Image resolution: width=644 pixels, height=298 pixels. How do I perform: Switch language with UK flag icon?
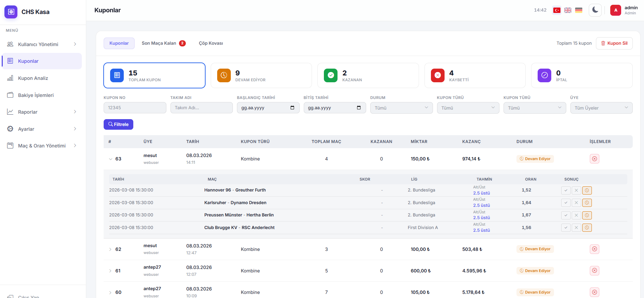coord(568,10)
